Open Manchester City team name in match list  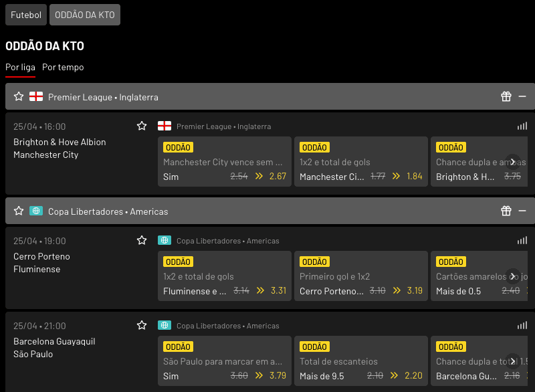pos(46,155)
